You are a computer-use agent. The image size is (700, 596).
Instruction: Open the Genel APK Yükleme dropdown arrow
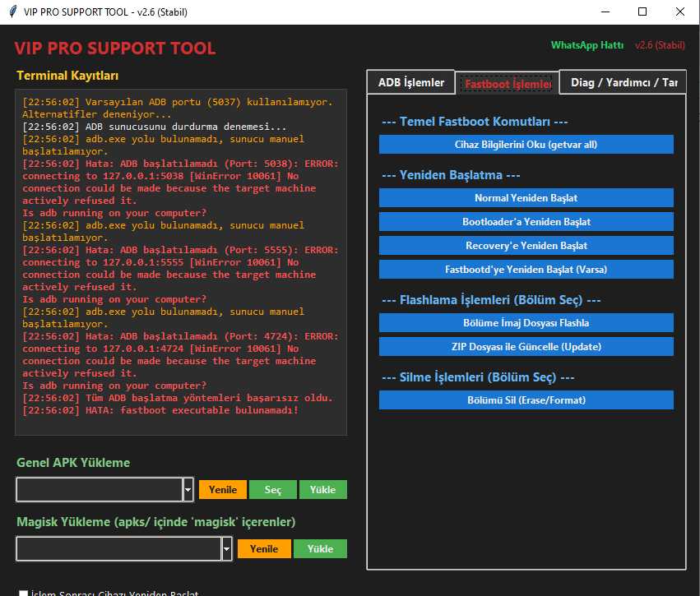[188, 488]
